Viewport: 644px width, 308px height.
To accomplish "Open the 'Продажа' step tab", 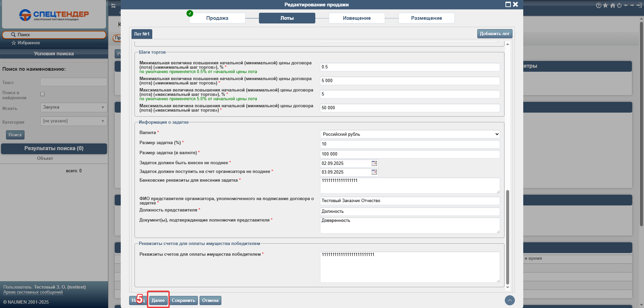I will 217,18.
